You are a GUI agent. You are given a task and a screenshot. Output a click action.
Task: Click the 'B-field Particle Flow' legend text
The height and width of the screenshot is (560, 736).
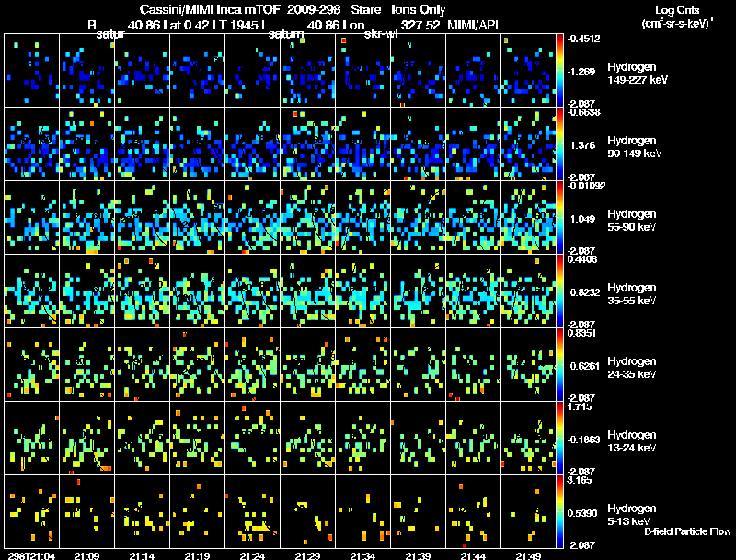coord(687,531)
